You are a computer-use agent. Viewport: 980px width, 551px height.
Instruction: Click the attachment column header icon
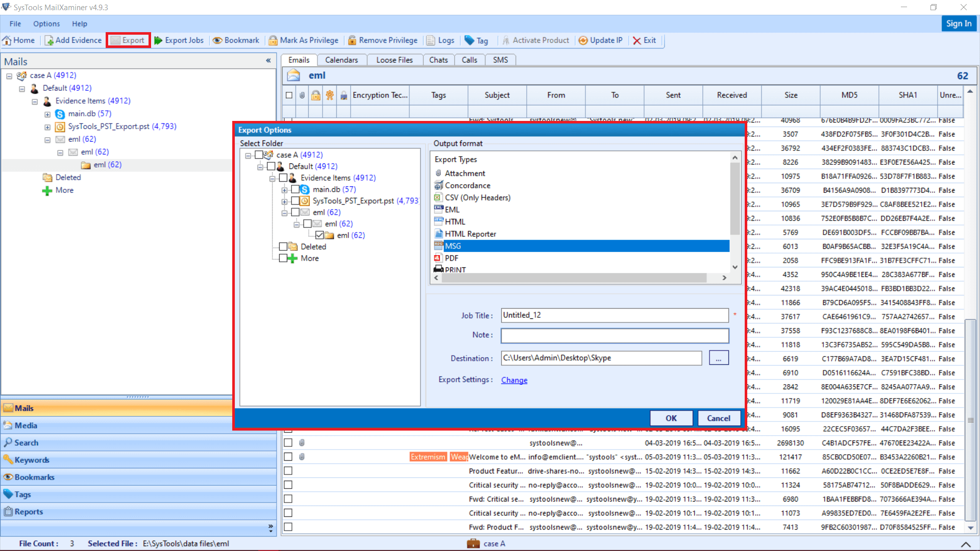point(302,95)
